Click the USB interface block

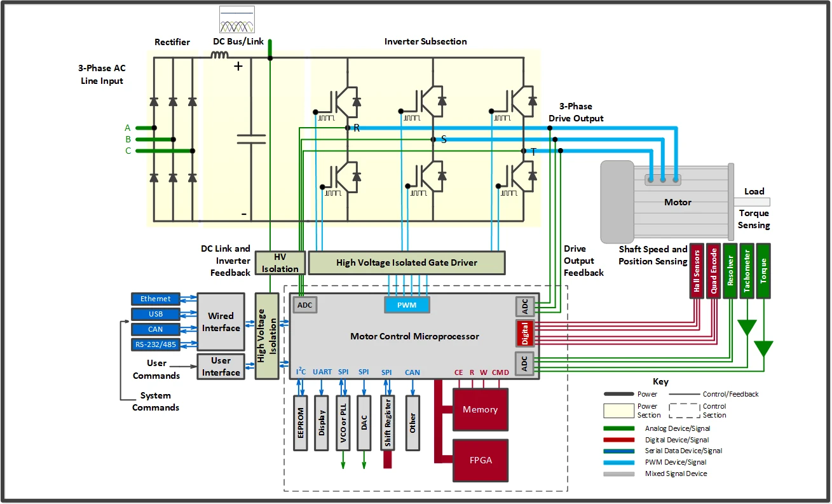156,314
